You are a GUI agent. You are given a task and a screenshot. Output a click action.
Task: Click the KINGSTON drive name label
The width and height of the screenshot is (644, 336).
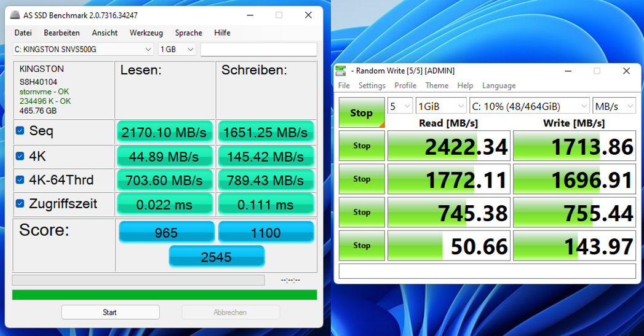(41, 69)
